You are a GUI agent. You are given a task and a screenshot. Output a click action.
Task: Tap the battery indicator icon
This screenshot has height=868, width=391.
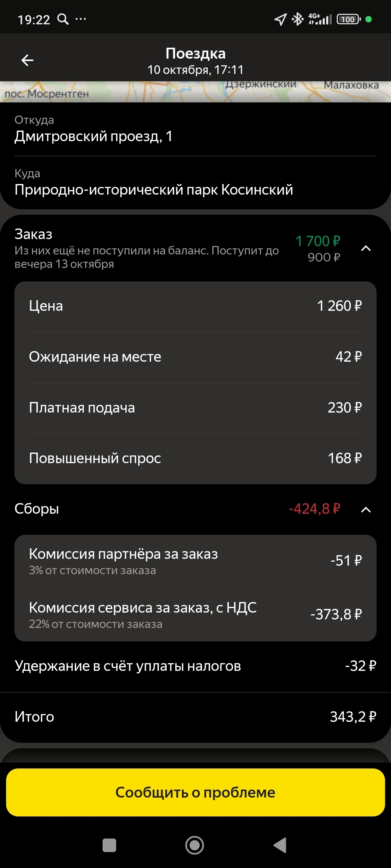(348, 19)
